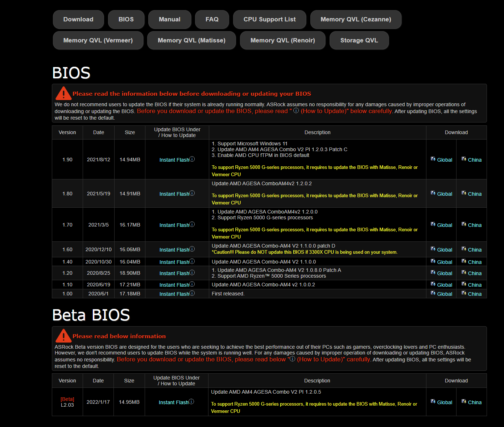Click the version 1.90 cell

tap(67, 159)
